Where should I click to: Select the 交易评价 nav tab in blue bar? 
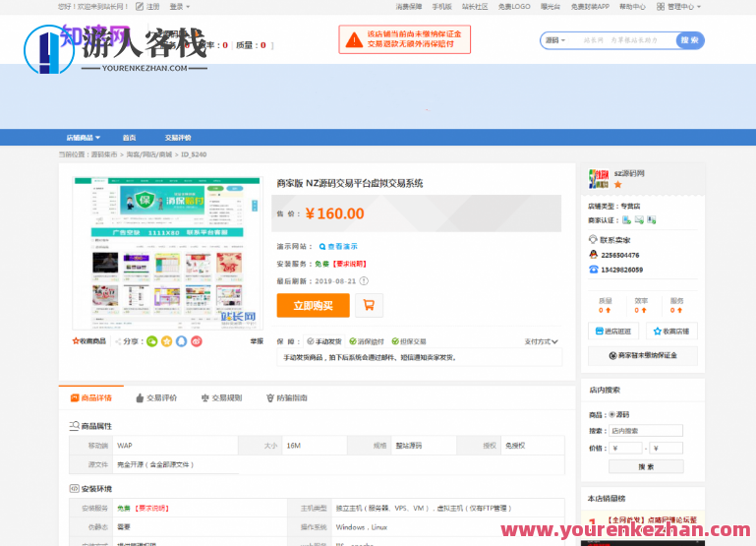(x=178, y=138)
